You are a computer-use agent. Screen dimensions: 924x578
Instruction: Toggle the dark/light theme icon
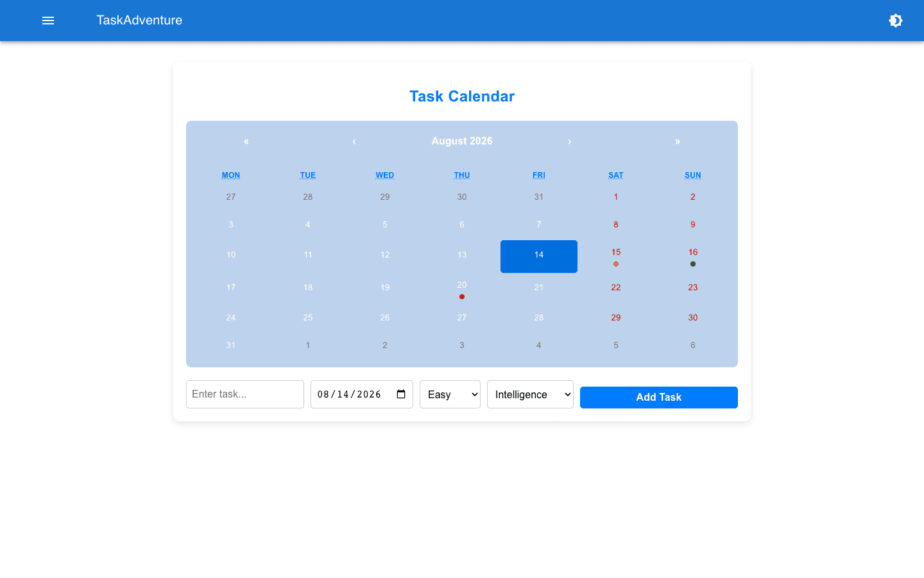[x=896, y=21]
